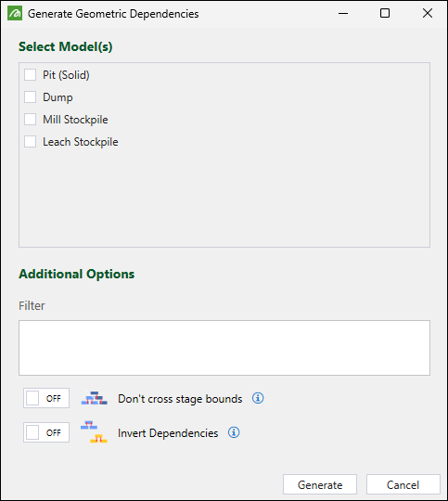Open info tooltip for Don't cross stage bounds

pos(258,398)
